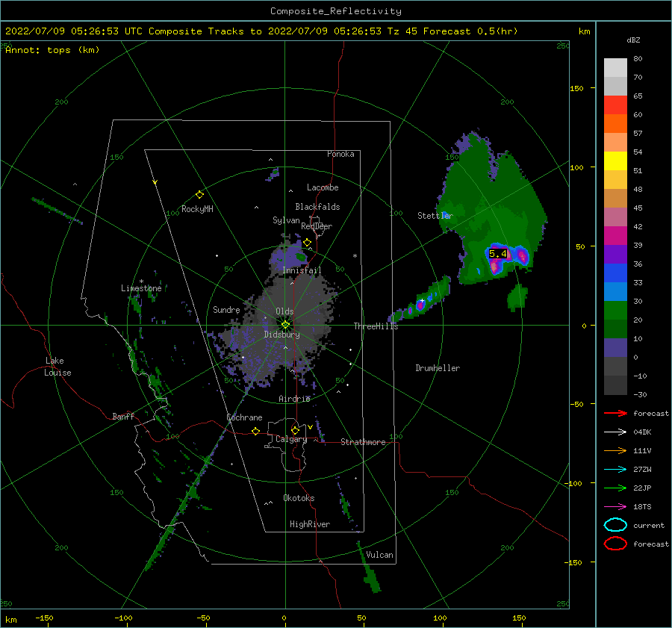Image resolution: width=672 pixels, height=628 pixels.
Task: Click the Lake Louise label
Action: [57, 367]
